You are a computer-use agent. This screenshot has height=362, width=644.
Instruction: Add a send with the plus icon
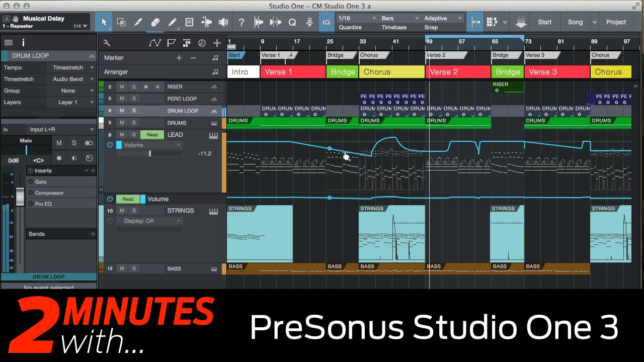point(93,234)
